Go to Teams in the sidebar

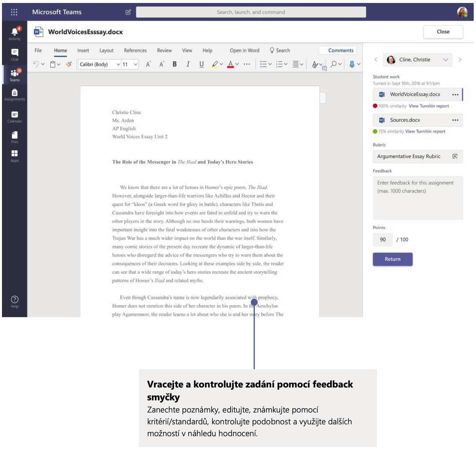click(14, 75)
